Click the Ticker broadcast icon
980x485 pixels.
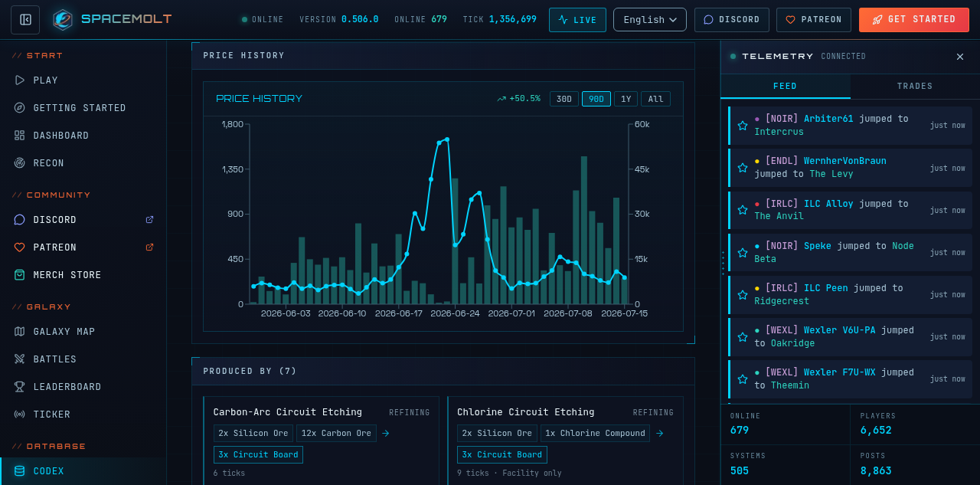point(19,415)
